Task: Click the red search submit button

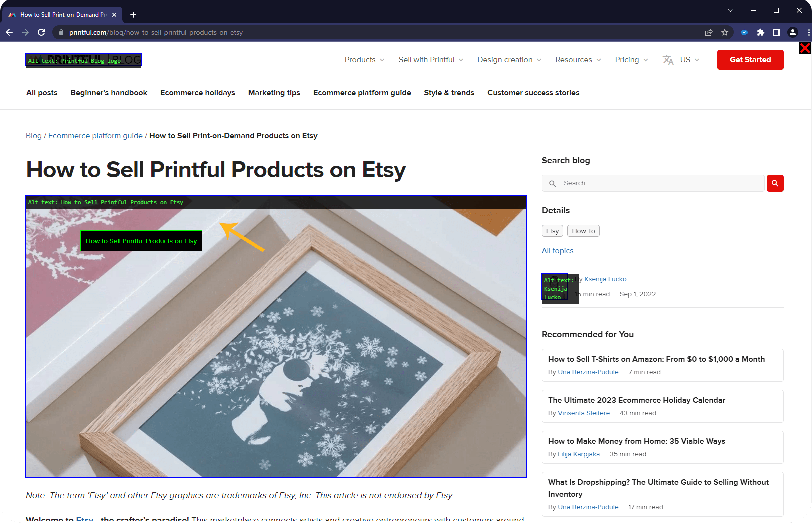Action: (x=775, y=183)
